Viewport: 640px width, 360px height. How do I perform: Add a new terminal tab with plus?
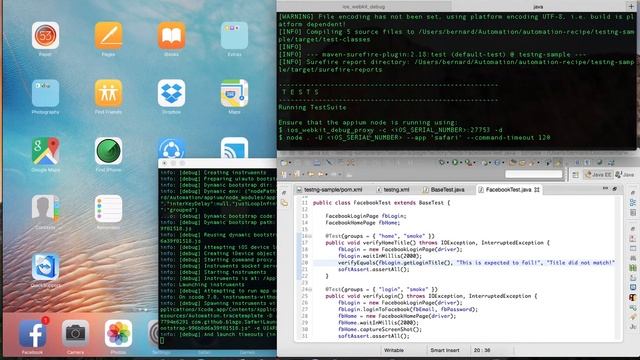[631, 6]
